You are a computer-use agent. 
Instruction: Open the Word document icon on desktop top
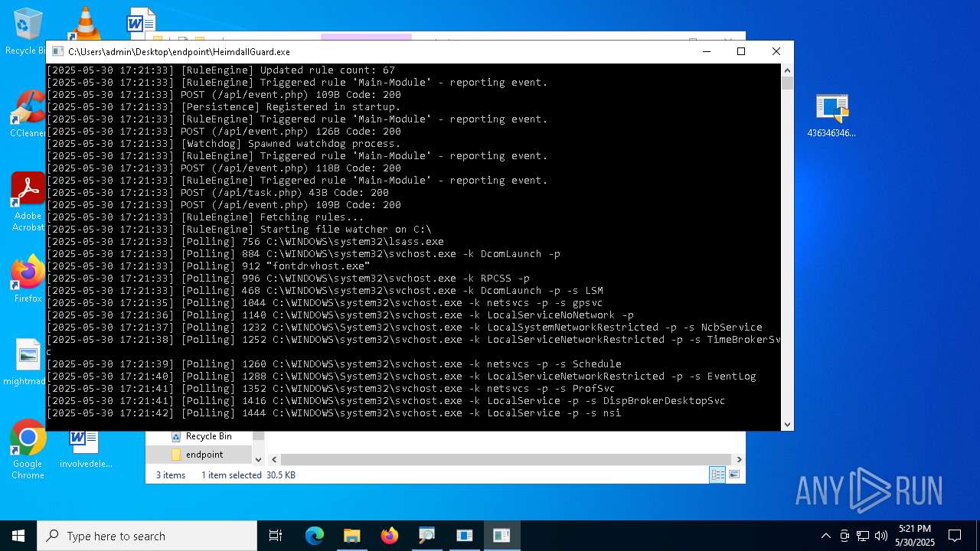(x=141, y=23)
